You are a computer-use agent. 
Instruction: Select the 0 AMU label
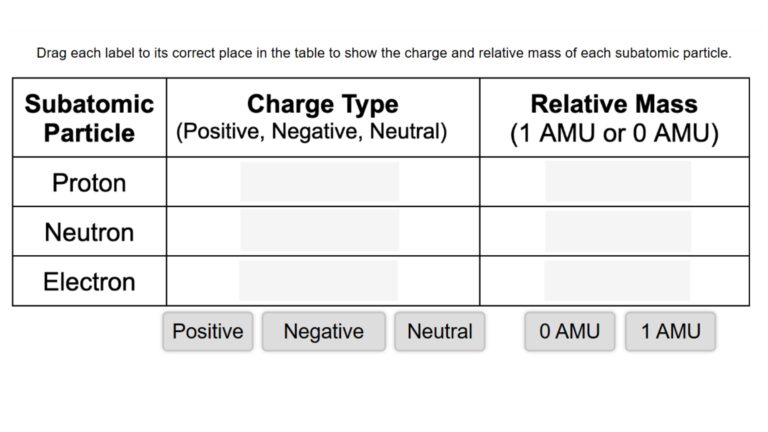point(569,332)
